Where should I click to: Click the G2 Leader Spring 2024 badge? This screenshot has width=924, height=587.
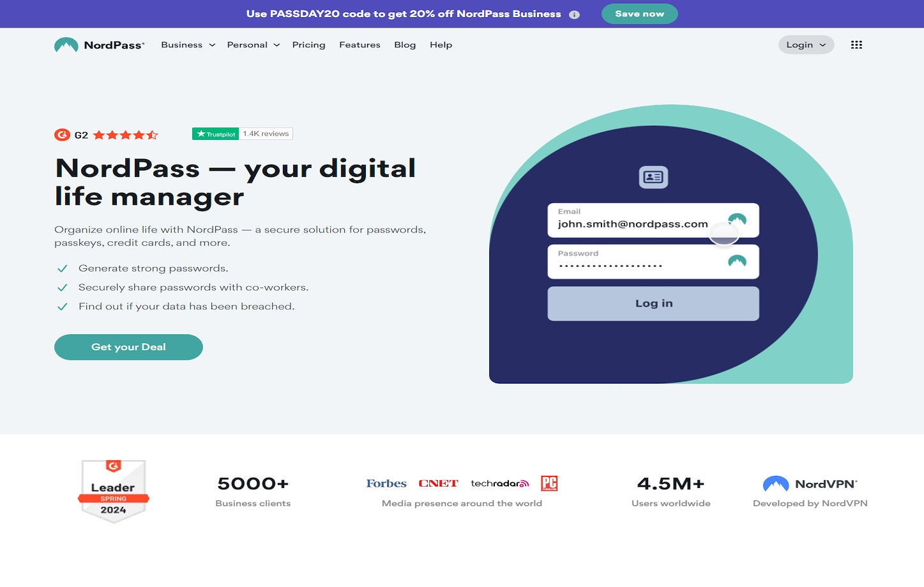coord(114,491)
